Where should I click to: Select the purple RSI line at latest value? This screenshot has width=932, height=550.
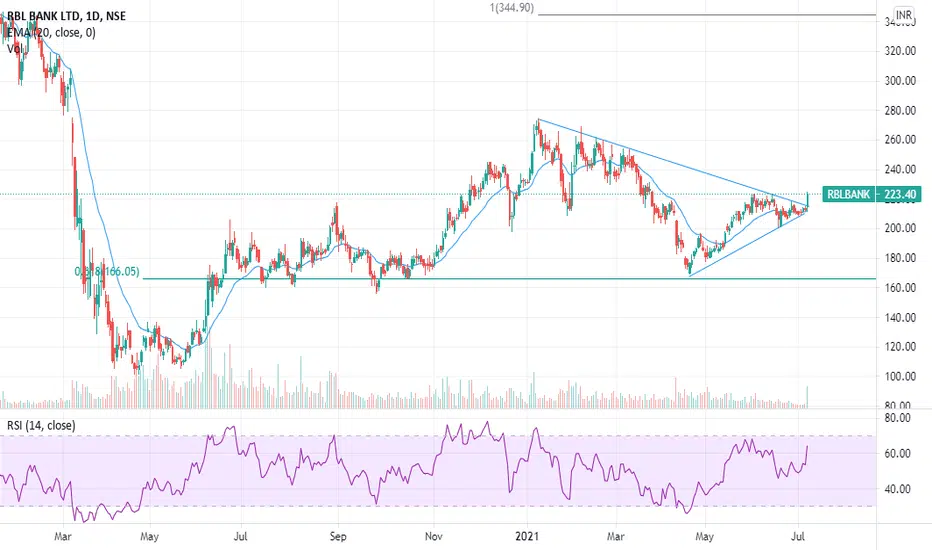click(807, 447)
